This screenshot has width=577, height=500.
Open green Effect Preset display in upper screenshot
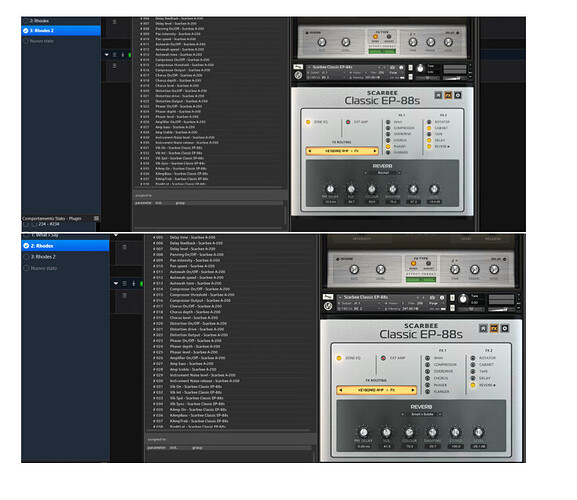click(x=382, y=51)
